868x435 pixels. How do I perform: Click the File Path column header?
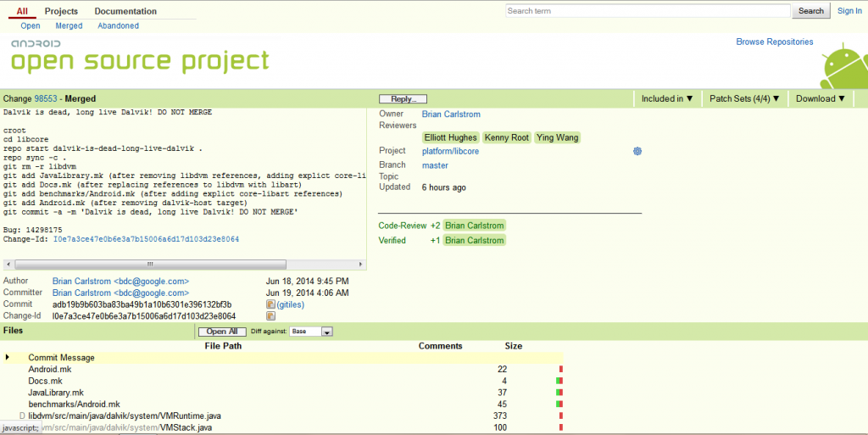223,346
